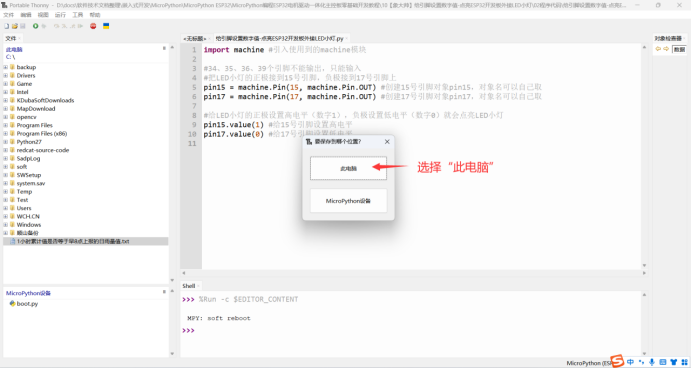Create a new file with toolbar icon

point(7,26)
